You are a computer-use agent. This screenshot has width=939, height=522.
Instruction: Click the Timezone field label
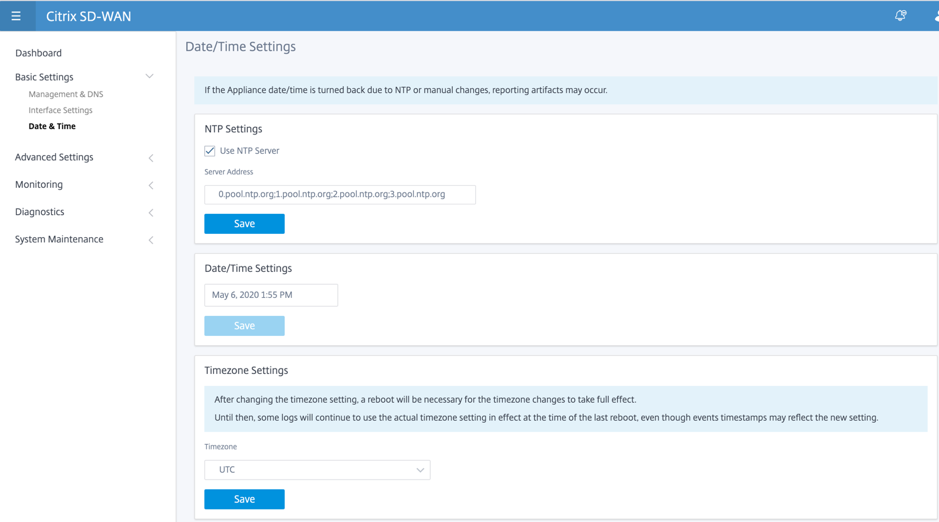tap(220, 447)
